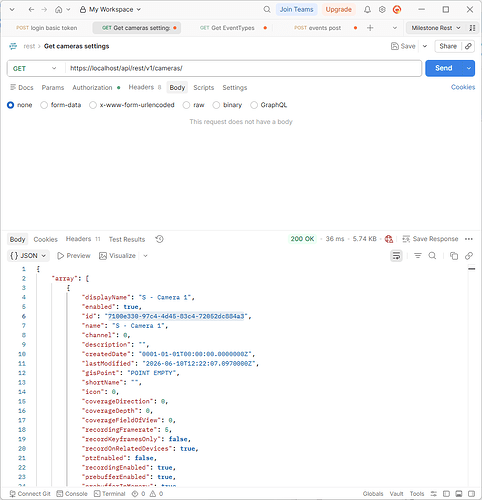
Task: Open the settings gear in header
Action: pyautogui.click(x=382, y=10)
